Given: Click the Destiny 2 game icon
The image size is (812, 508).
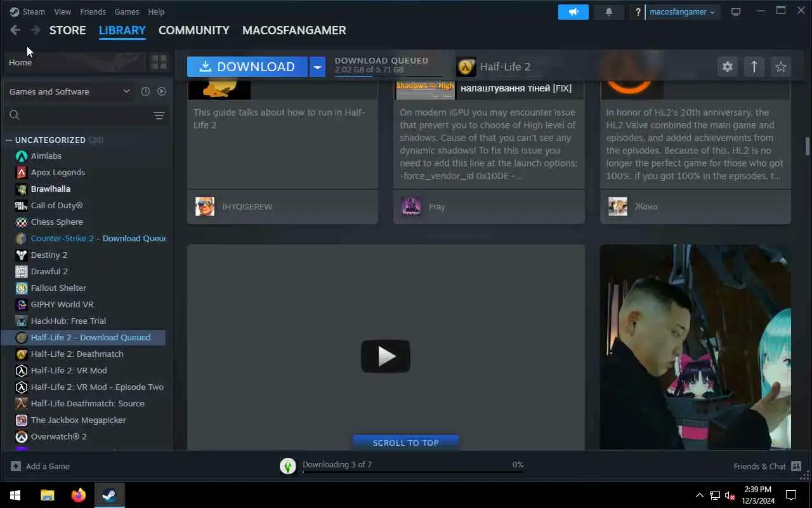Looking at the screenshot, I should pos(22,255).
